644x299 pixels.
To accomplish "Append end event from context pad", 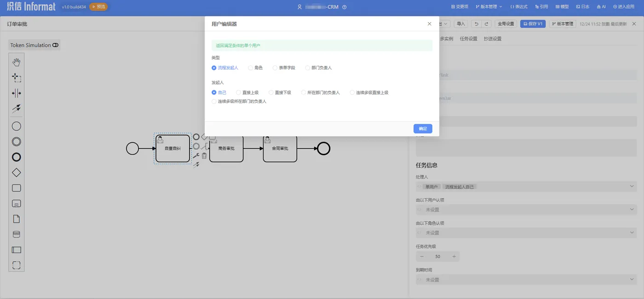I will (x=196, y=137).
